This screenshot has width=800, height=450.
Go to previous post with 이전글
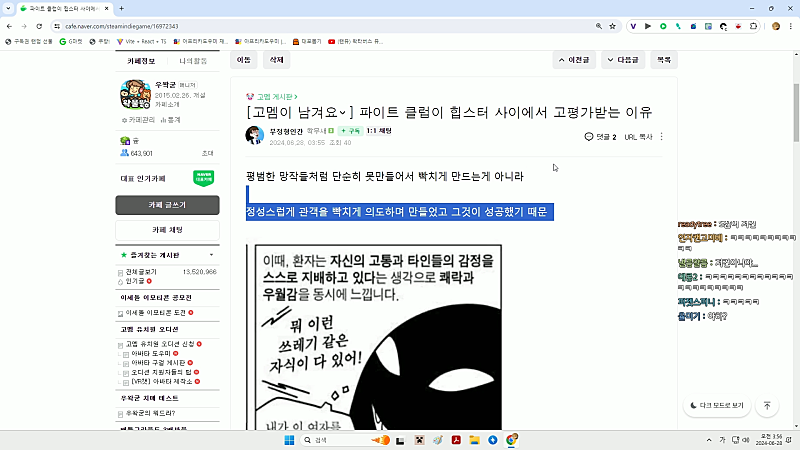(x=574, y=60)
